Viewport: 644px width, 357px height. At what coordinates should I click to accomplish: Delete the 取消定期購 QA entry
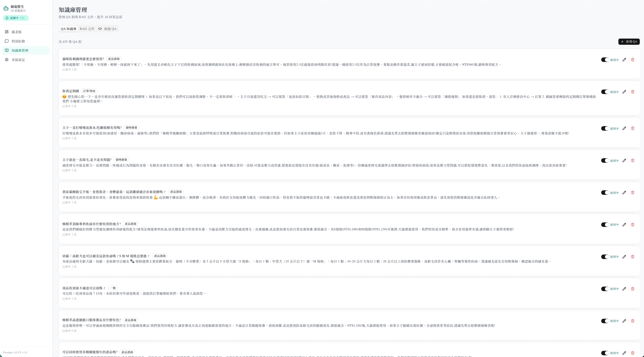[x=632, y=92]
